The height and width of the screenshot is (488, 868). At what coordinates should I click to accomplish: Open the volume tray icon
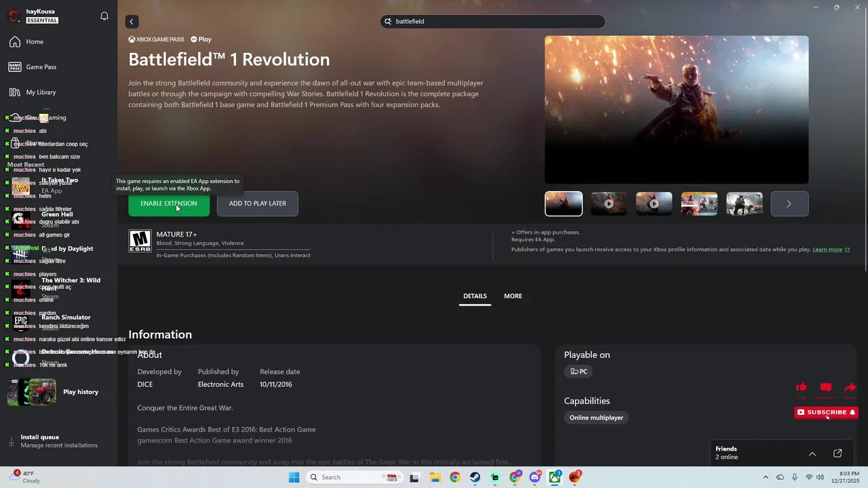pyautogui.click(x=821, y=477)
